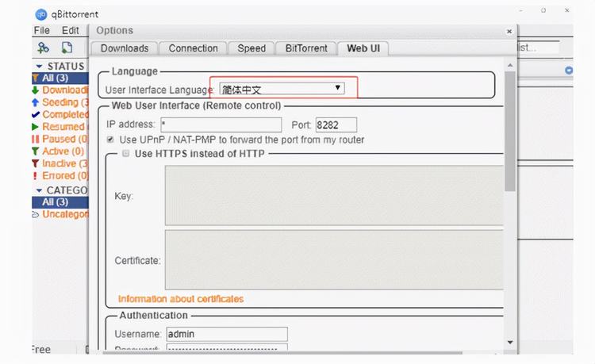Select the Active (0) status filter

(x=60, y=151)
